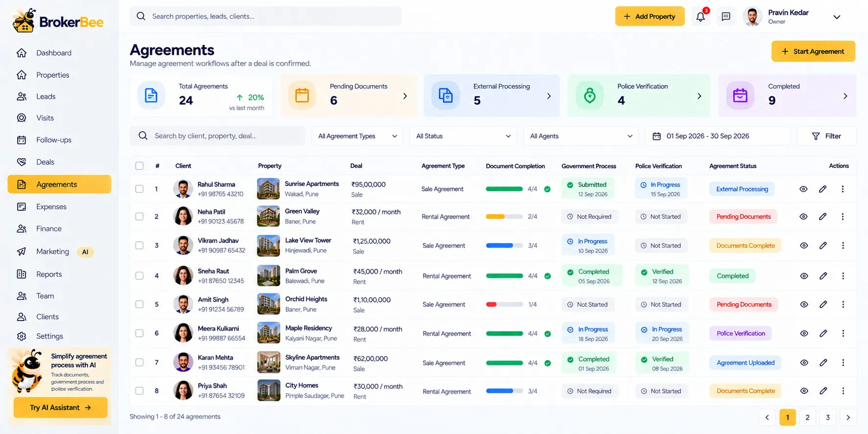This screenshot has height=434, width=868.
Task: Click the Pending Documents calendar icon
Action: point(302,95)
